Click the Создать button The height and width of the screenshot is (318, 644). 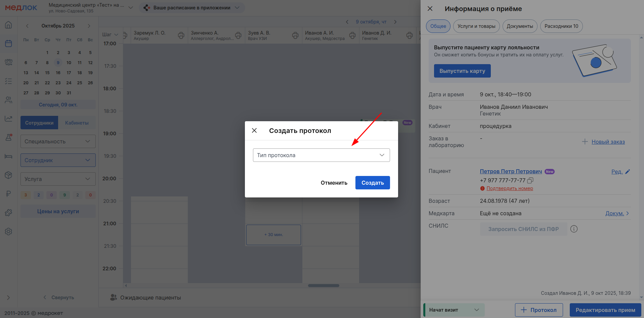(372, 183)
